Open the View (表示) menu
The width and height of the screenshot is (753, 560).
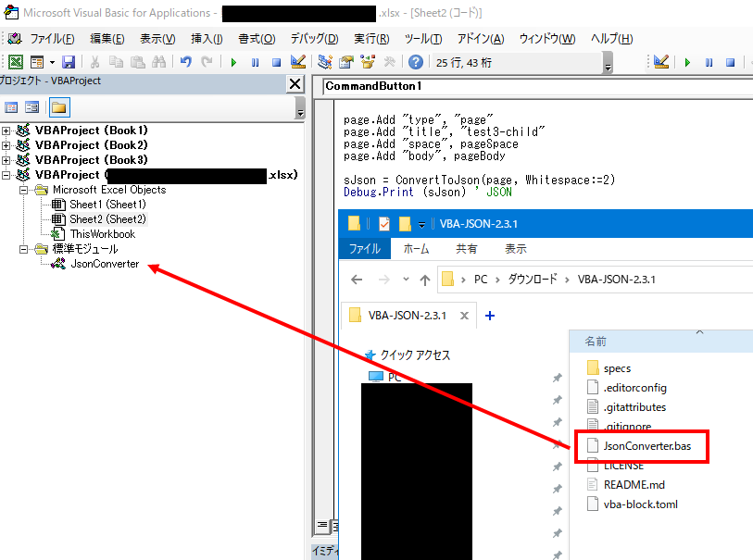pos(157,38)
